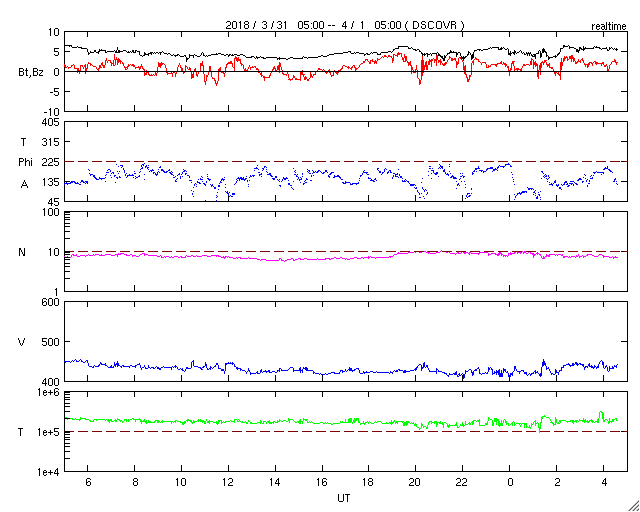The image size is (640, 512).
Task: Click the '315' y-axis tick label
Action: pyautogui.click(x=51, y=142)
